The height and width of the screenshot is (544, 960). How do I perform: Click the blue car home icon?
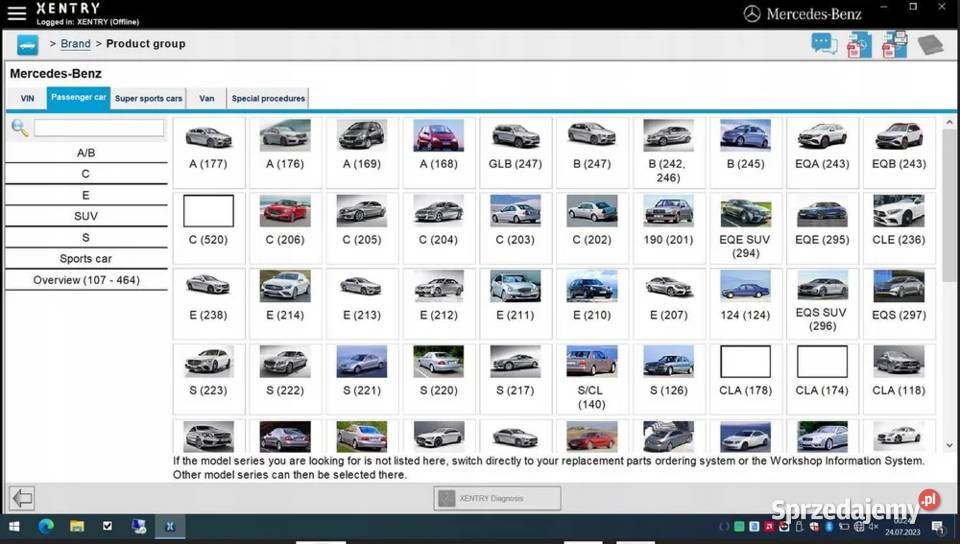click(28, 45)
